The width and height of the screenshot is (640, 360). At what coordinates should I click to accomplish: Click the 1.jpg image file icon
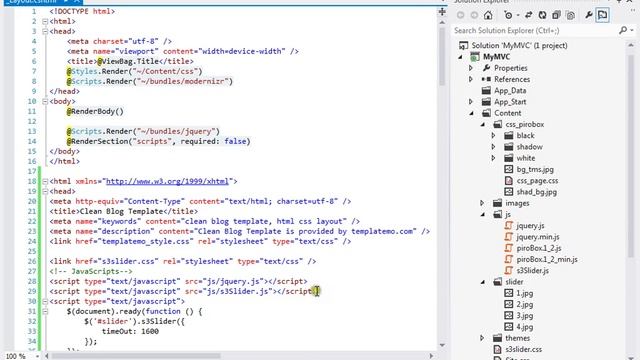click(509, 293)
